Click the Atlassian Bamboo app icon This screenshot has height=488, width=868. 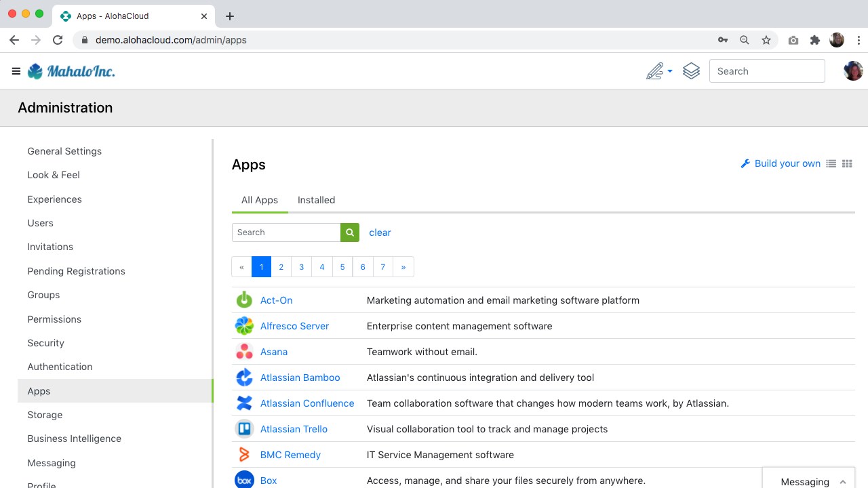(x=244, y=378)
